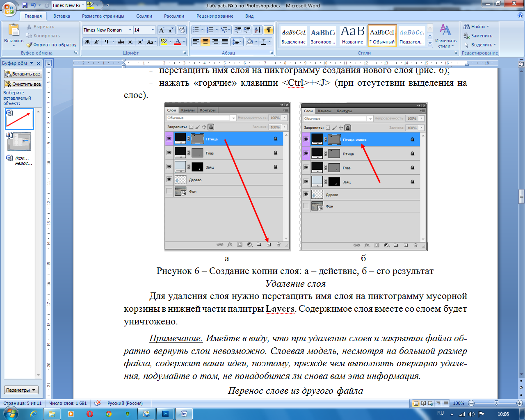Click sort icon in paragraph group
525x420 pixels.
[x=258, y=30]
